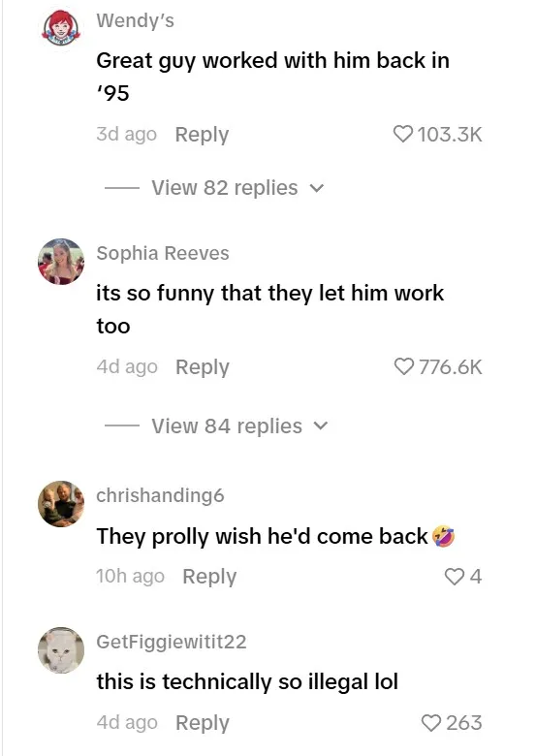Open Wendy's profile avatar
Image resolution: width=536 pixels, height=756 pixels.
pyautogui.click(x=61, y=28)
